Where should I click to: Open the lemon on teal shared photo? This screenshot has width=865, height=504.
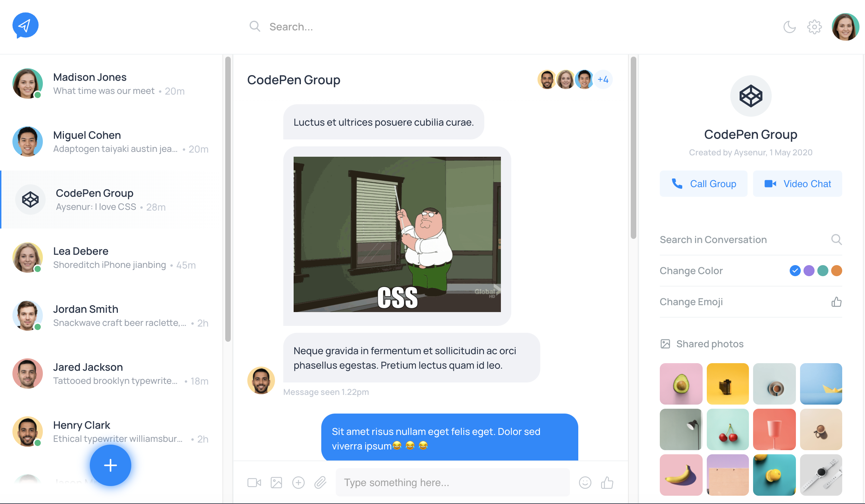click(x=774, y=475)
